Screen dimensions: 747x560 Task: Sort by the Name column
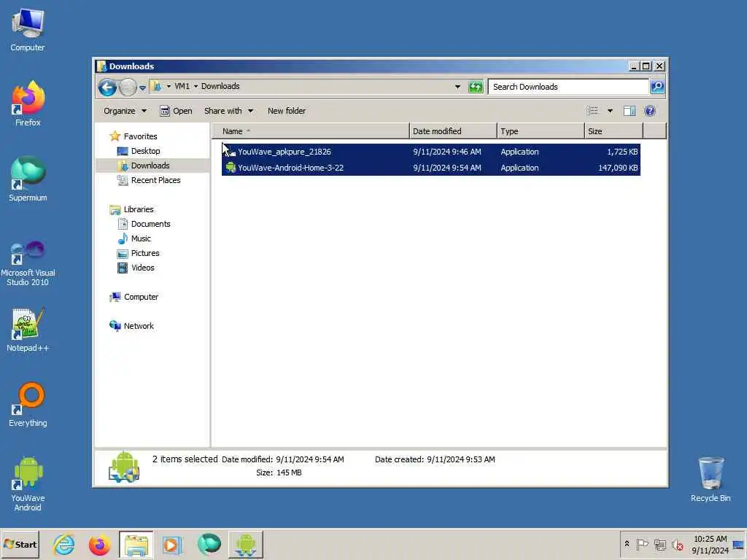[311, 131]
